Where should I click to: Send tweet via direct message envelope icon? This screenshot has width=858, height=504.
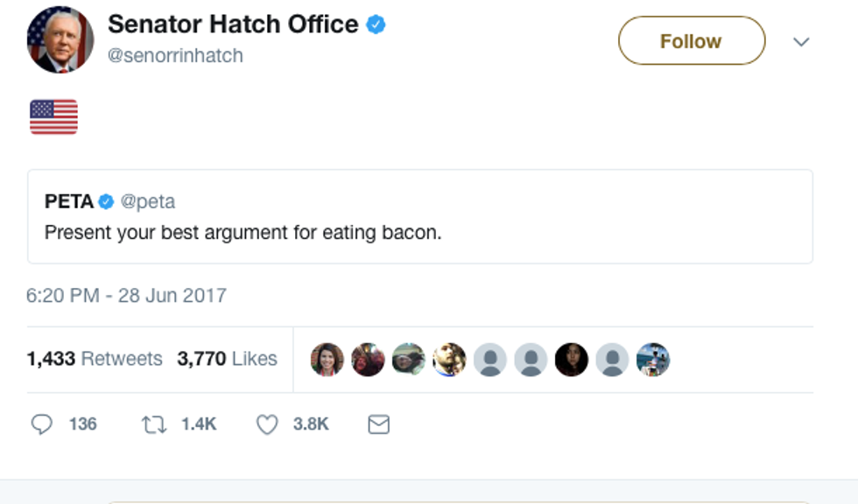(x=378, y=424)
